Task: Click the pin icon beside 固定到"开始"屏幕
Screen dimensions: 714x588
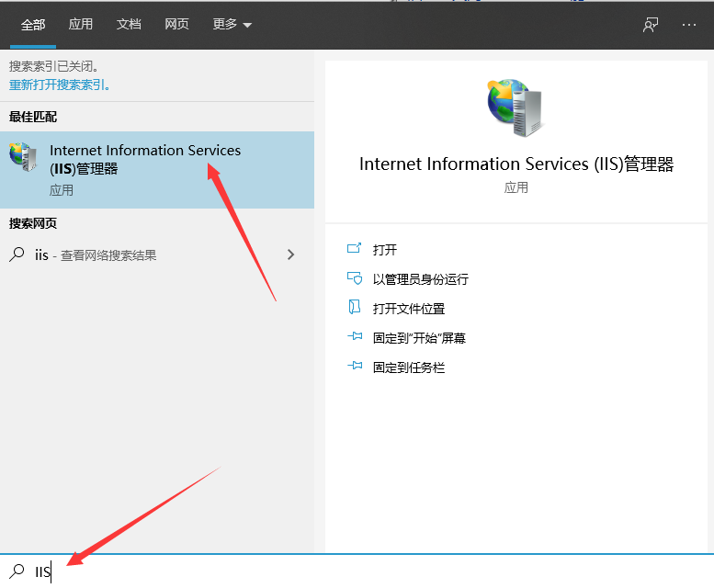Action: (x=355, y=336)
